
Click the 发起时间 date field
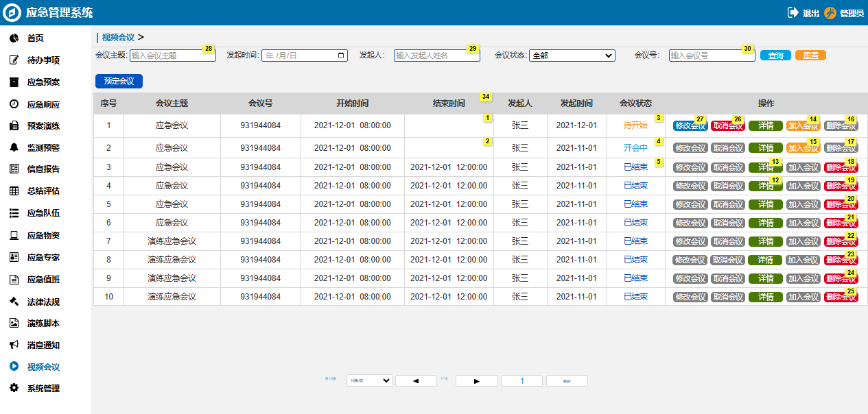(x=305, y=56)
